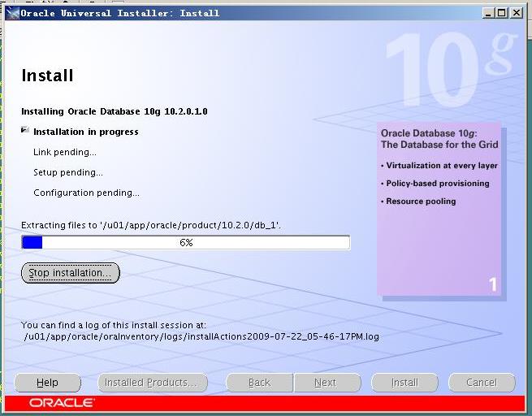Click the installer icon in title bar
The width and height of the screenshot is (532, 416).
[12, 13]
